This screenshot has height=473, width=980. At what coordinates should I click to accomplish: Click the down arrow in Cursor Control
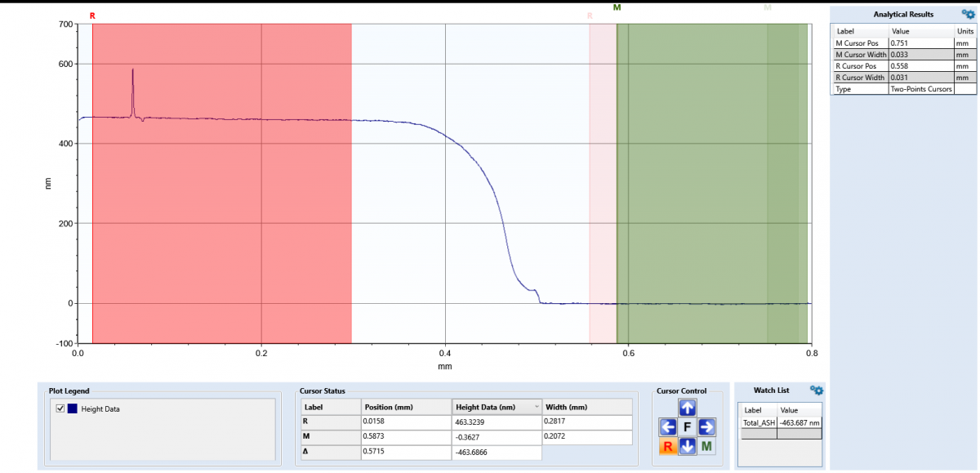(688, 446)
